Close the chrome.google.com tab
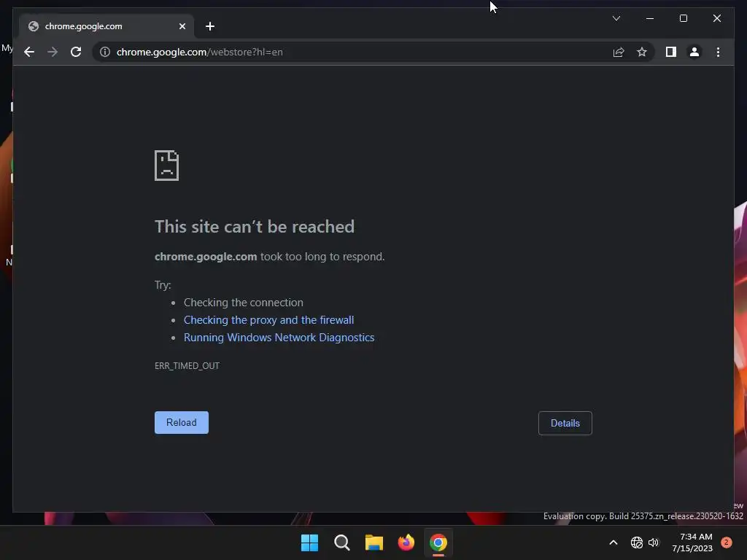Image resolution: width=747 pixels, height=560 pixels. point(182,26)
